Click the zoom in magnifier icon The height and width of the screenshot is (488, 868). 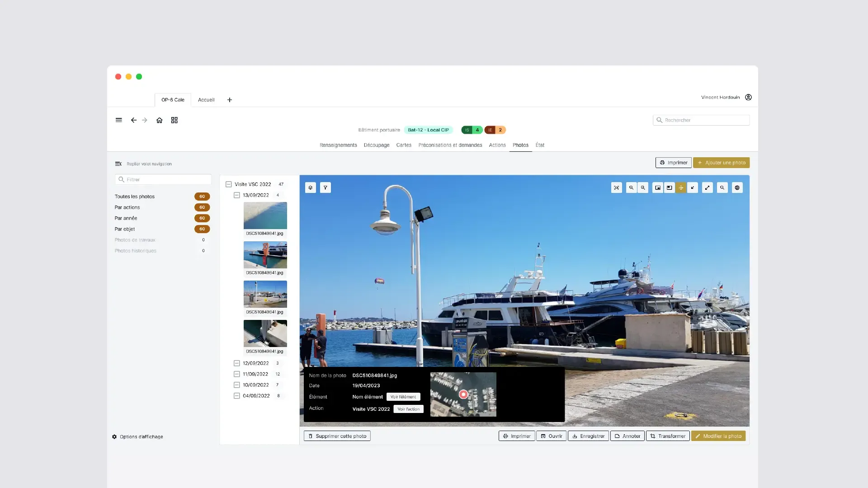pos(643,188)
